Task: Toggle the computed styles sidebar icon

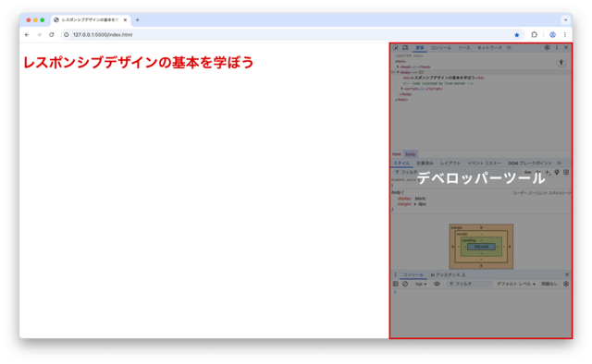Action: (566, 172)
